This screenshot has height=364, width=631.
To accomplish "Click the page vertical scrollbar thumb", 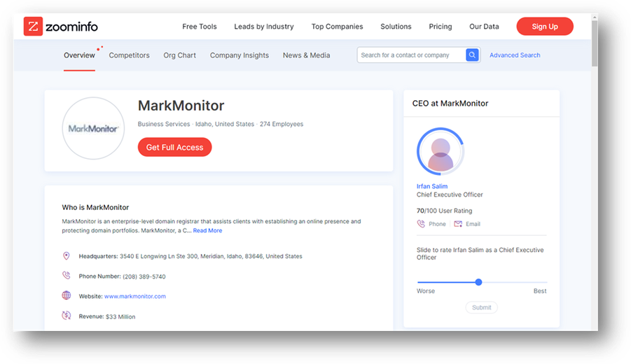I will pos(595,43).
